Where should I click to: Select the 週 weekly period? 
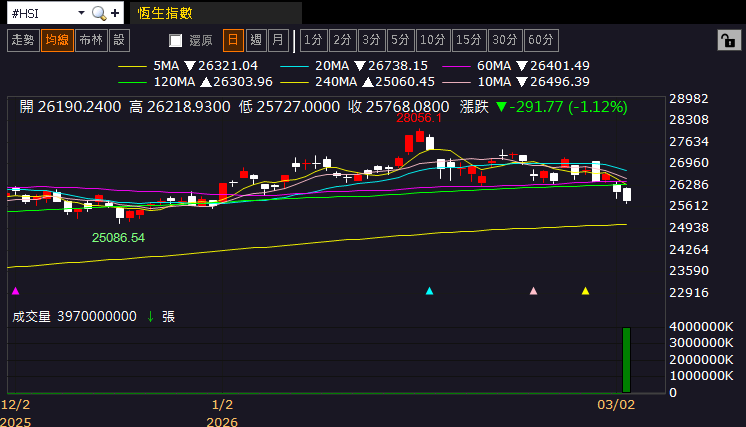point(256,40)
